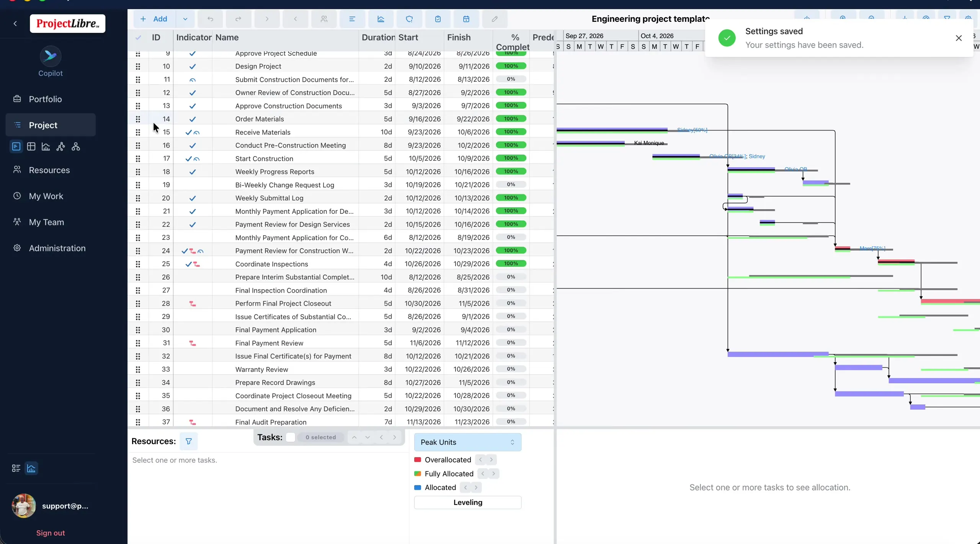Screen dimensions: 980x544
Task: Click the Redo arrow in the toolbar
Action: click(x=238, y=19)
